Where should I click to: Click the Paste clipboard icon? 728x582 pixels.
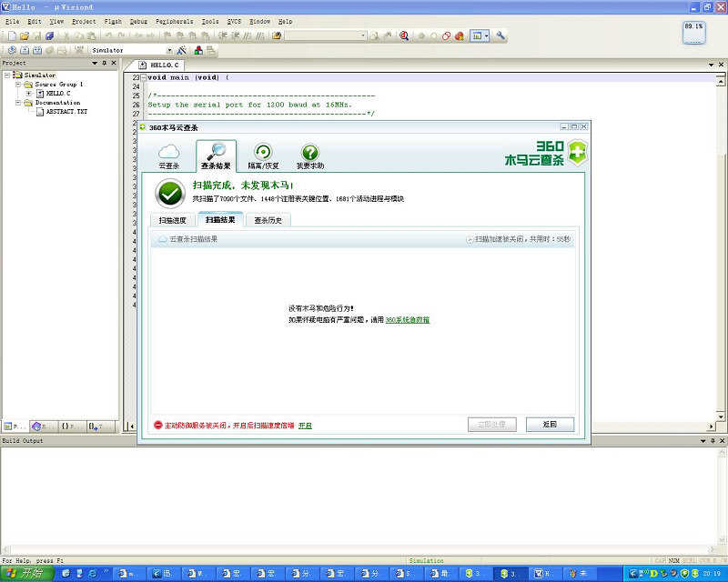(92, 35)
